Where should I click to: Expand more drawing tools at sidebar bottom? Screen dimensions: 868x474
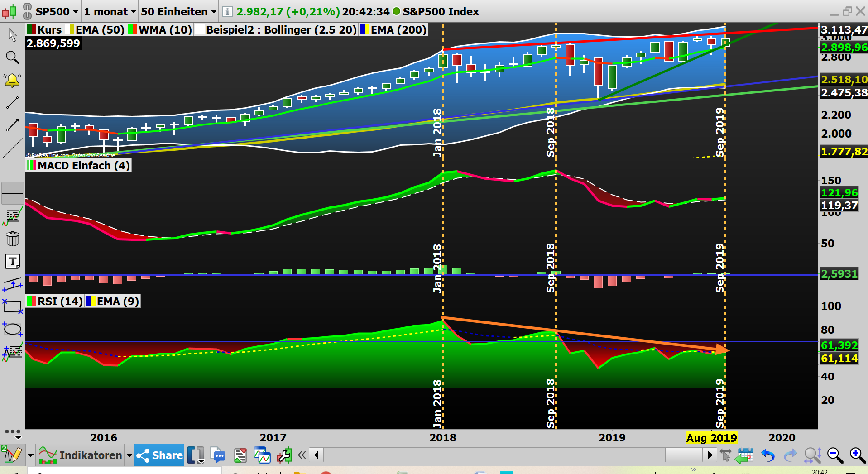coord(13,434)
